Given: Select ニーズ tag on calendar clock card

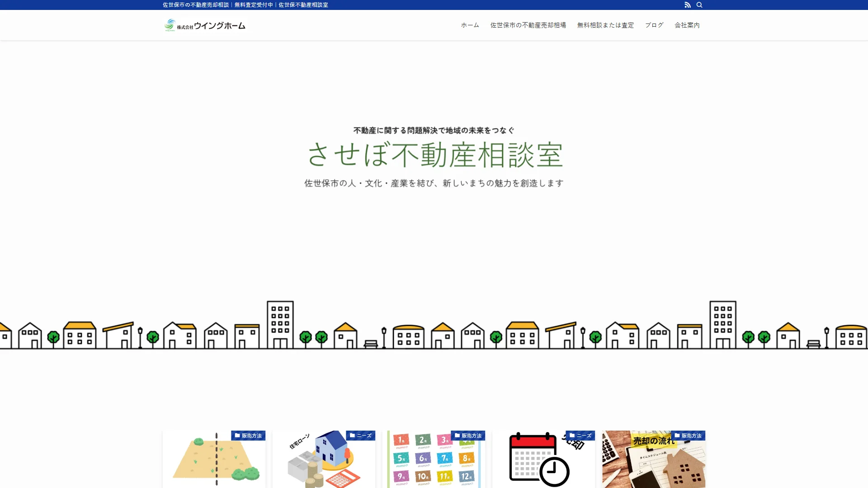Looking at the screenshot, I should click(580, 436).
